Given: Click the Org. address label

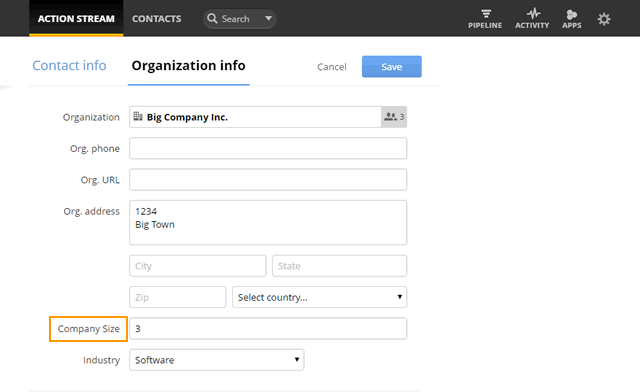Looking at the screenshot, I should click(x=91, y=212).
